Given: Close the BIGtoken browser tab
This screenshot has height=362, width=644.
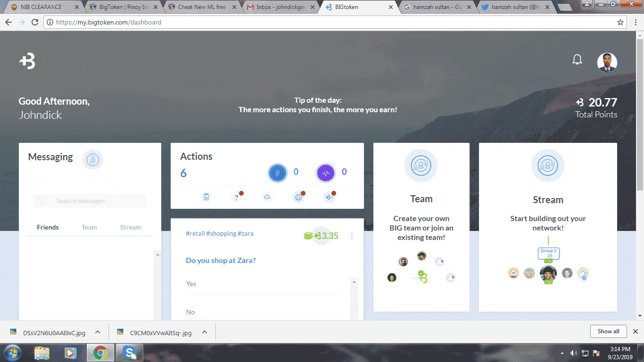Looking at the screenshot, I should (x=390, y=7).
